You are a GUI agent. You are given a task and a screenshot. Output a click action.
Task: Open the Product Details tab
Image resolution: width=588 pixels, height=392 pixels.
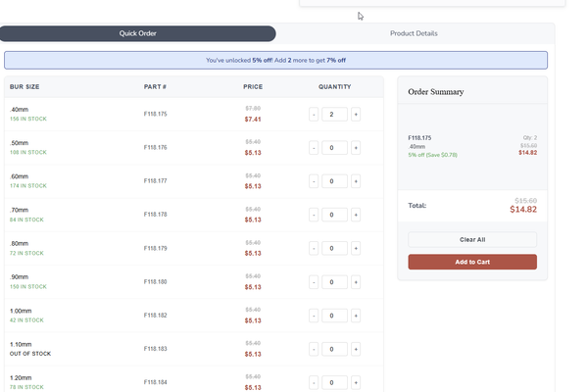click(414, 33)
